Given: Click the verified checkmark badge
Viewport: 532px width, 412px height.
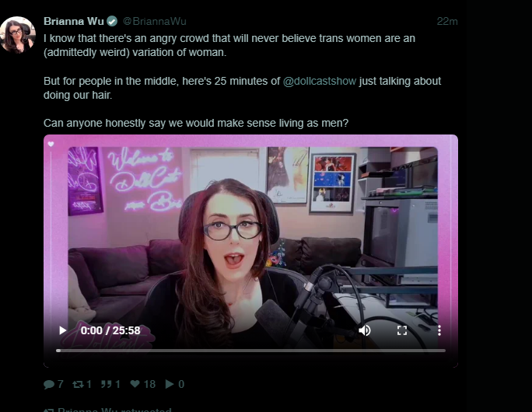Looking at the screenshot, I should pos(112,21).
